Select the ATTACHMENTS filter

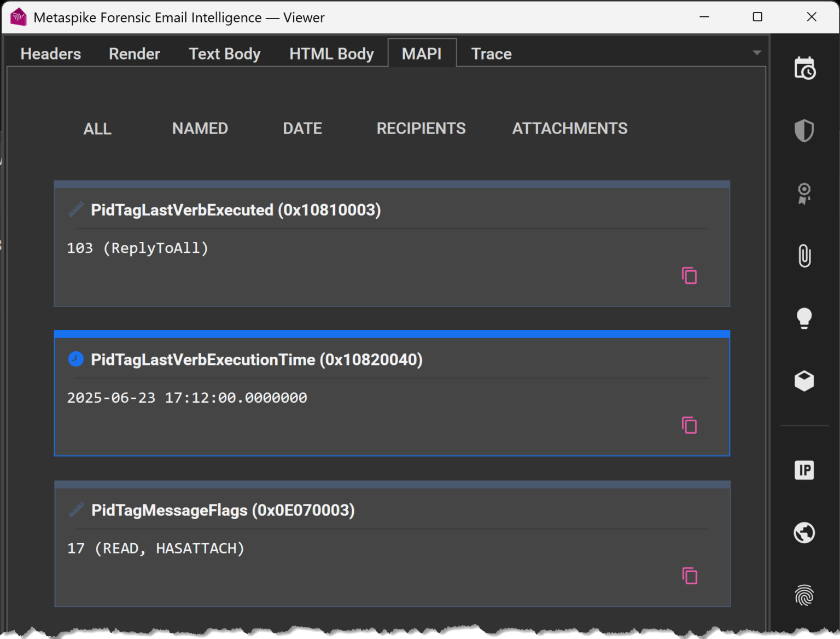point(570,129)
